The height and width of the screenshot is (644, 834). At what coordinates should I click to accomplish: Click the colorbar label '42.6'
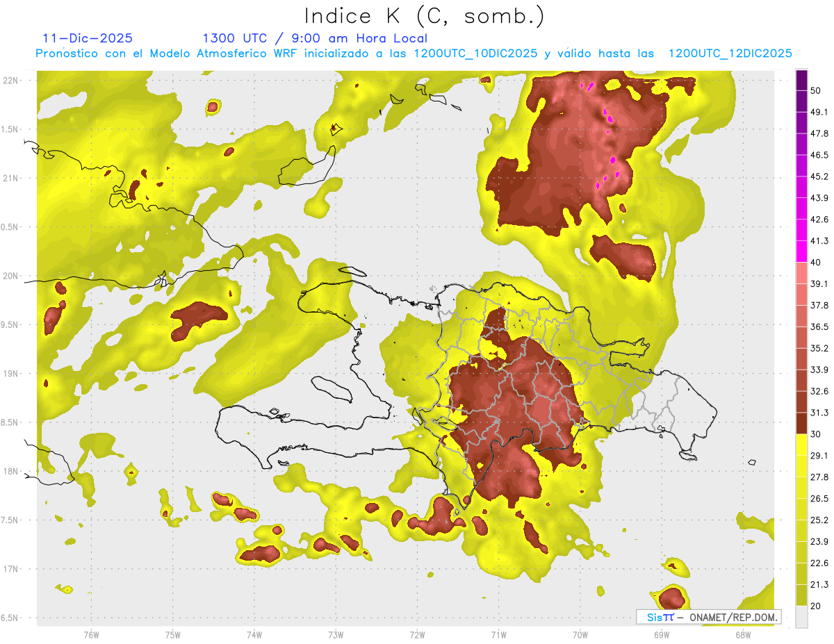pos(819,220)
